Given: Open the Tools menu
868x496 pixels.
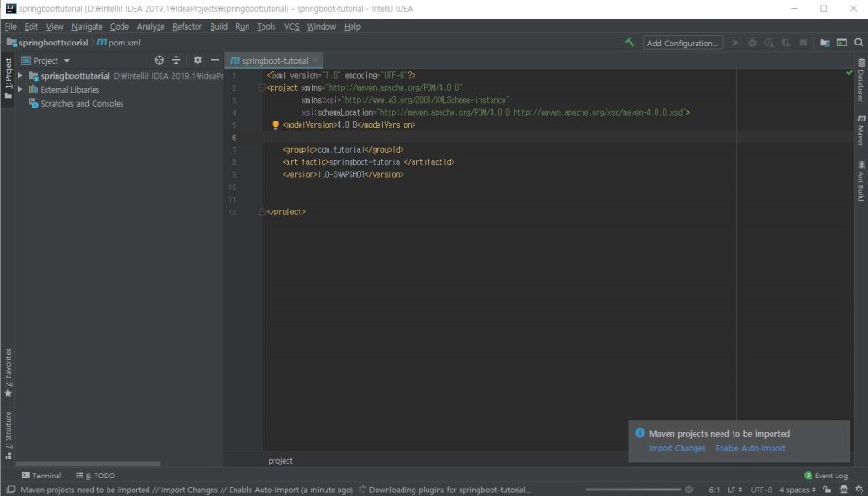Looking at the screenshot, I should [x=266, y=27].
